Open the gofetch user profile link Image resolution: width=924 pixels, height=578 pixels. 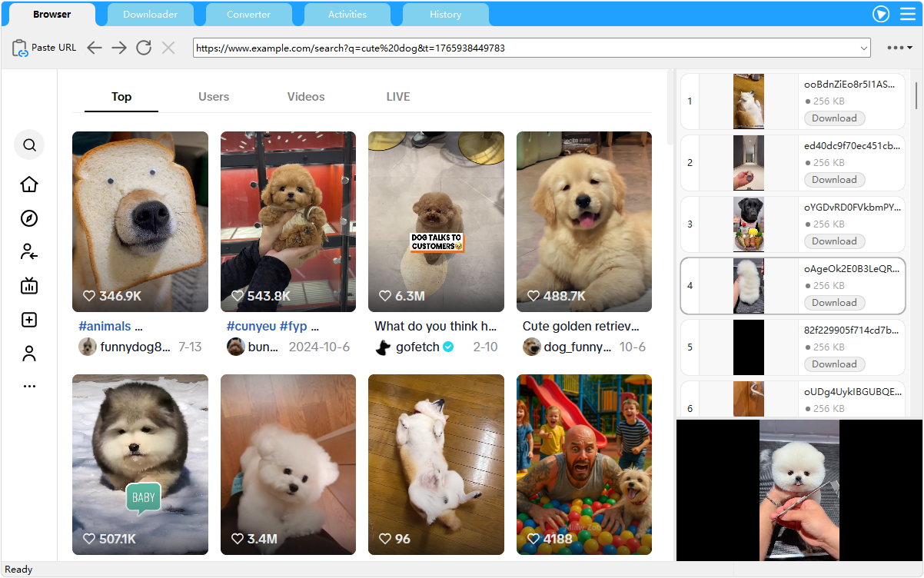(x=417, y=347)
